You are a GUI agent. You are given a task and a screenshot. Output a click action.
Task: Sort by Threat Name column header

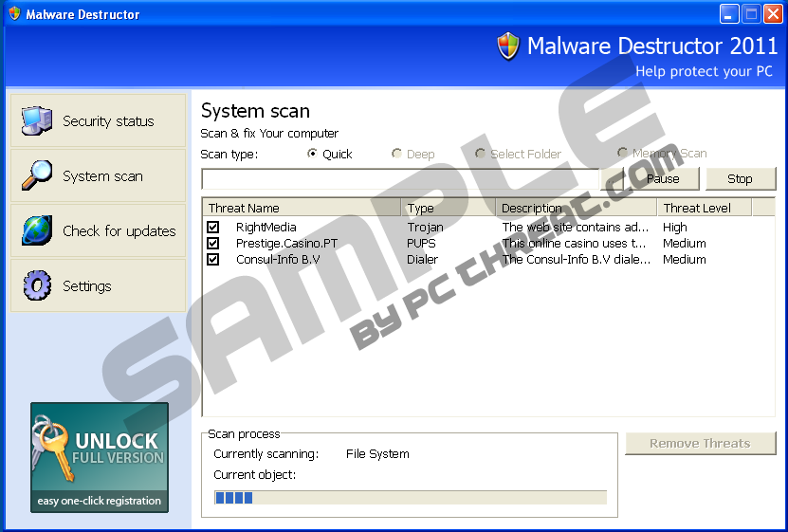point(302,208)
